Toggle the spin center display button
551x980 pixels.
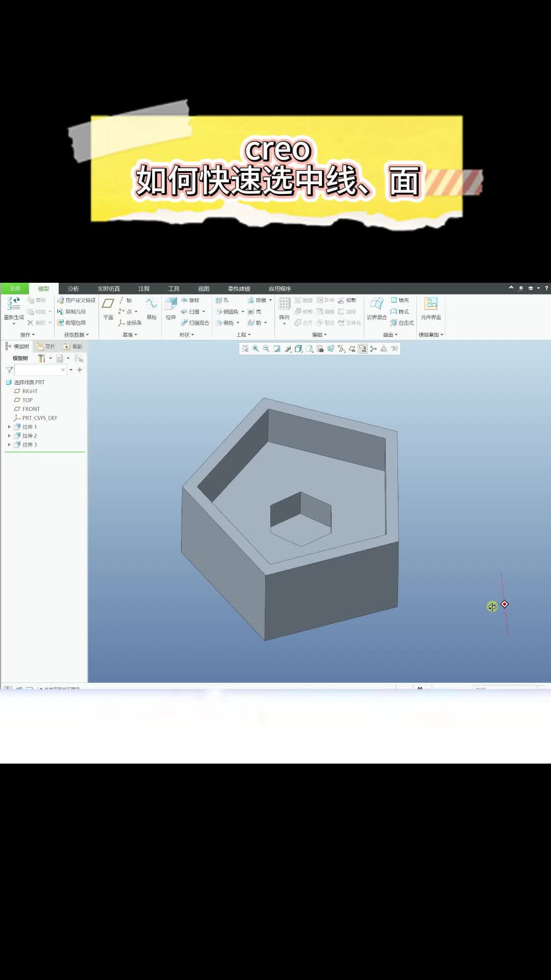[373, 349]
